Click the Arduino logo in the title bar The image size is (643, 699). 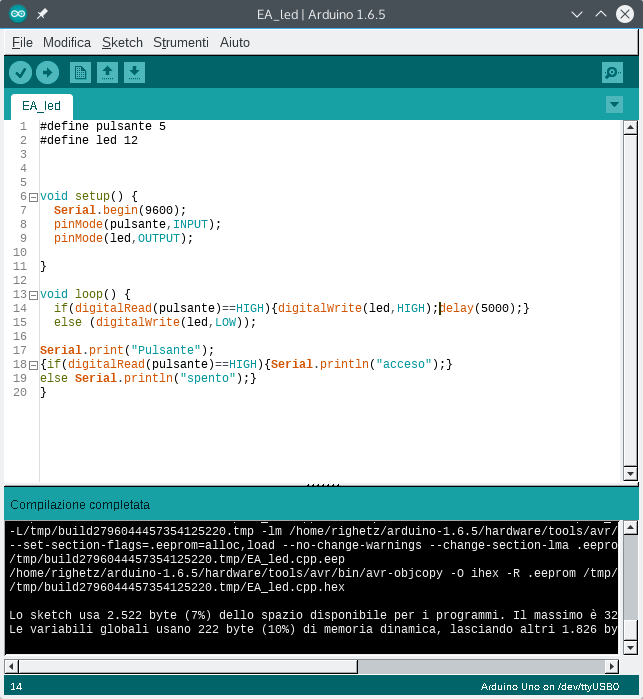(18, 14)
